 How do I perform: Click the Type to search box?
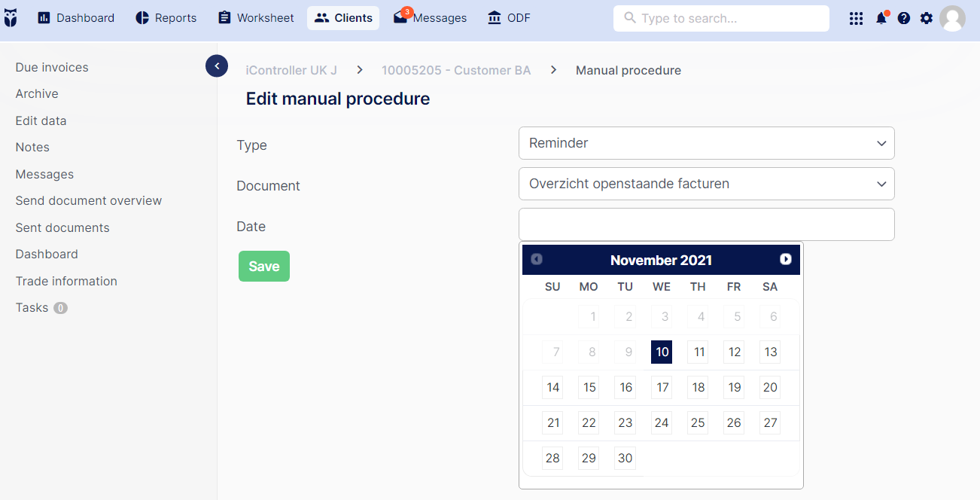pos(721,18)
